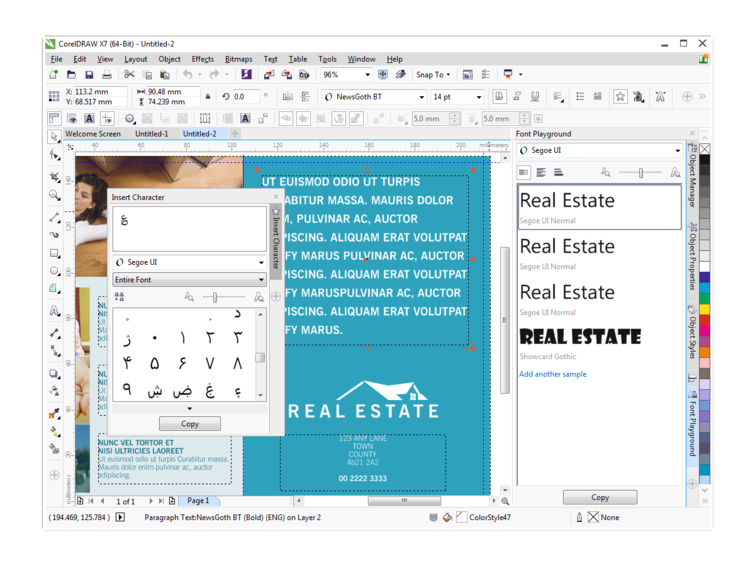Open Segoe UI dropdown in Insert Character
Screen dimensions: 755x566
[x=261, y=263]
